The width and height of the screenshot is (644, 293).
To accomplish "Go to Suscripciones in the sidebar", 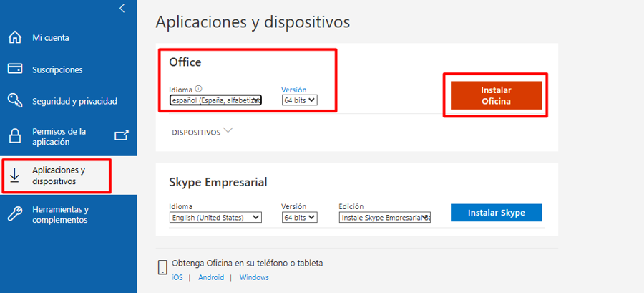I will tap(57, 70).
